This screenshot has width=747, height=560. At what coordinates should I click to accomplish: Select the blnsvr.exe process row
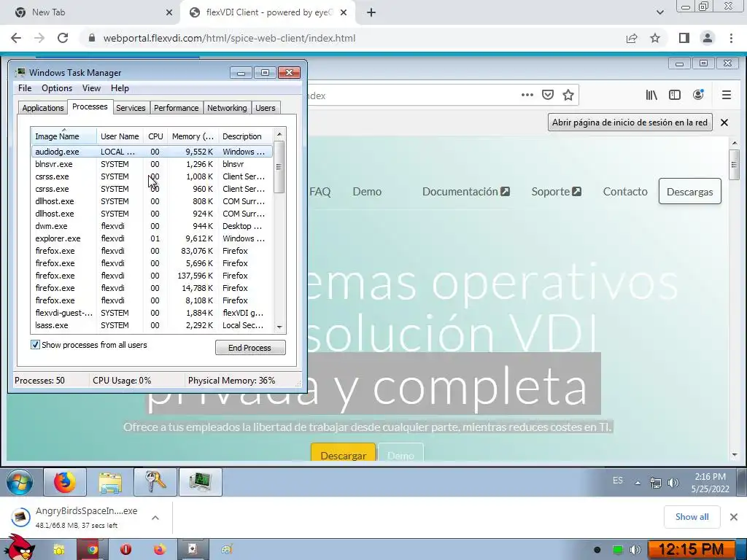pos(152,164)
